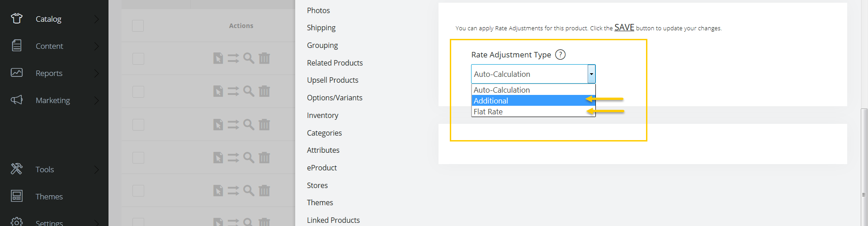868x226 pixels.
Task: Open the Upsell Products section
Action: 332,80
